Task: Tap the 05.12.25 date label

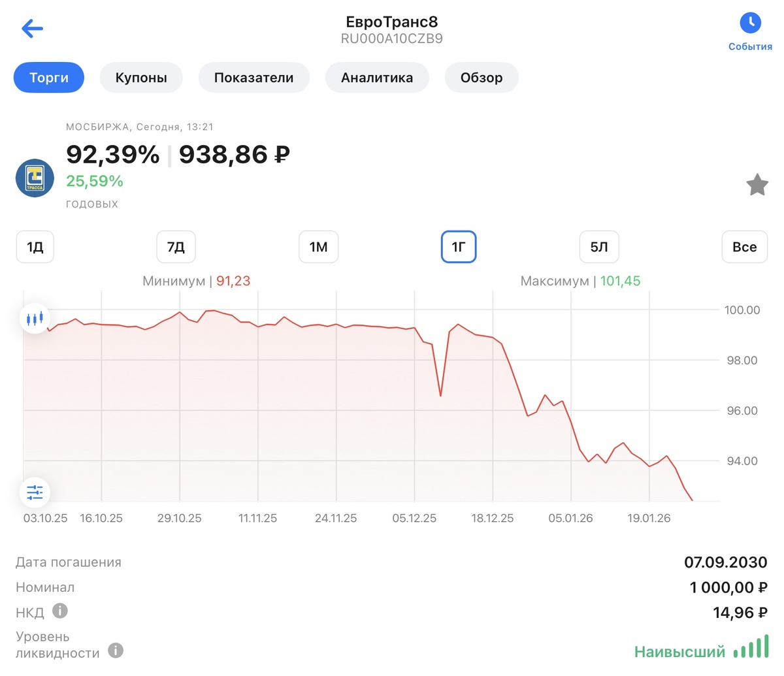Action: click(414, 518)
